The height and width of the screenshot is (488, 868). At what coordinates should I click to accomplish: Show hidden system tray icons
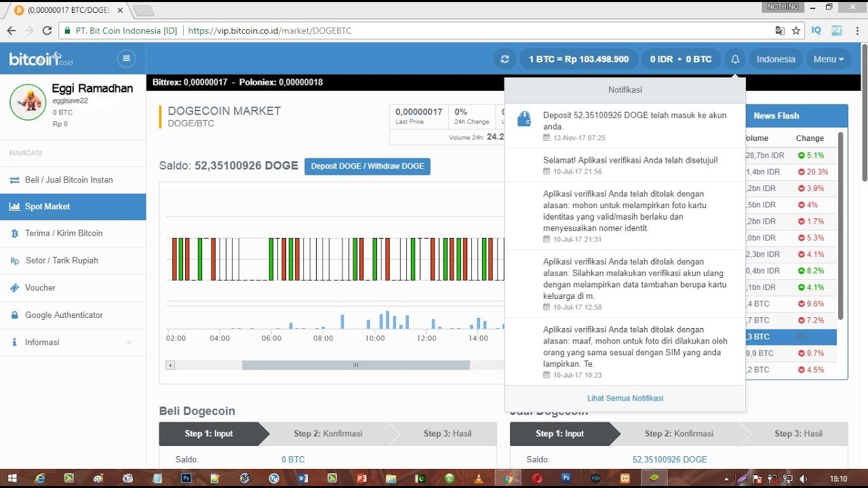coord(727,479)
